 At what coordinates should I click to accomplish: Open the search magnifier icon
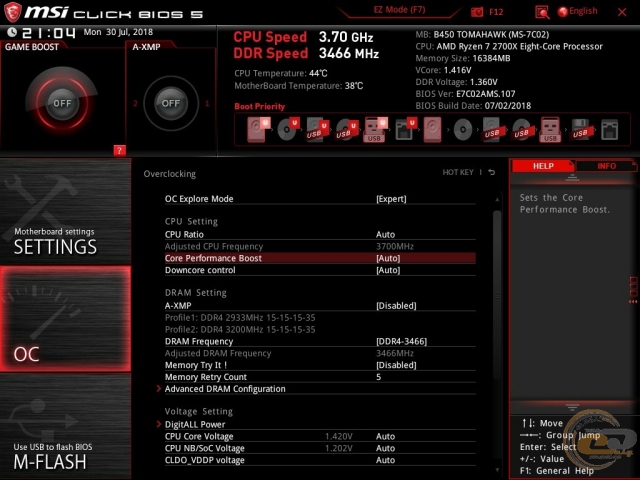[x=542, y=12]
